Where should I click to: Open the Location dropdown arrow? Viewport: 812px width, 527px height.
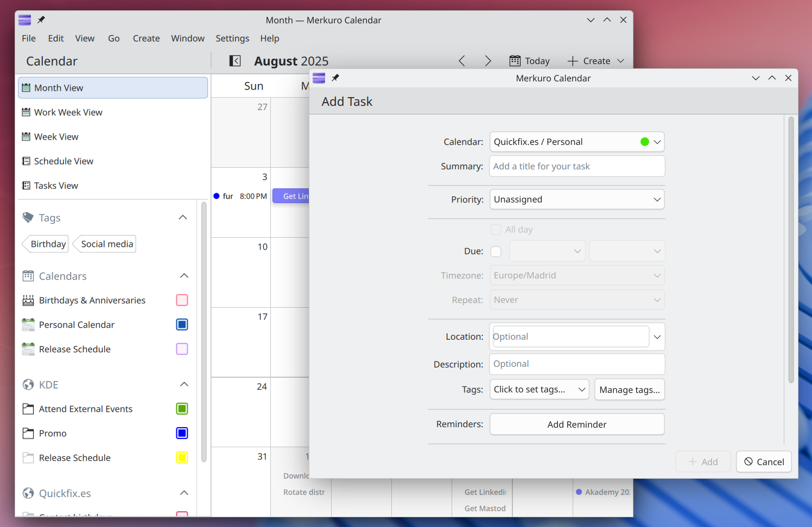[x=657, y=337]
